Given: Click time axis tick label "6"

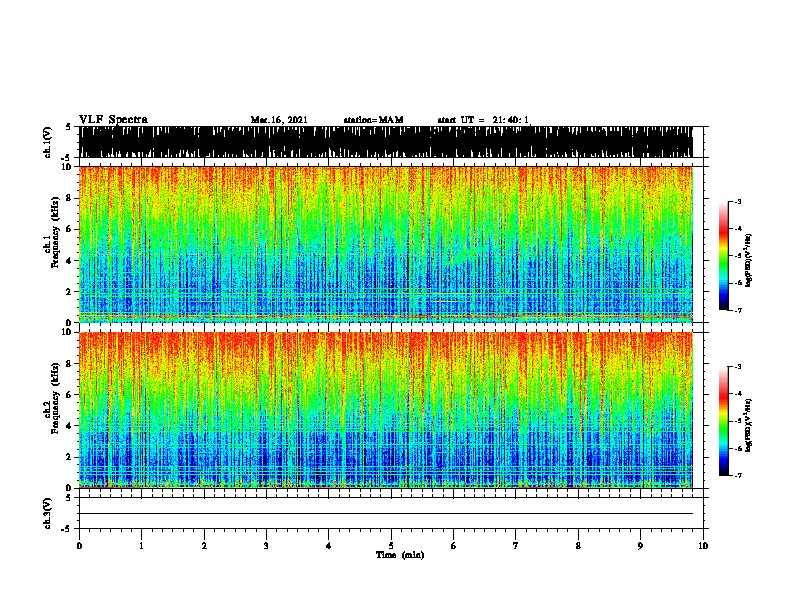Looking at the screenshot, I should point(453,546).
